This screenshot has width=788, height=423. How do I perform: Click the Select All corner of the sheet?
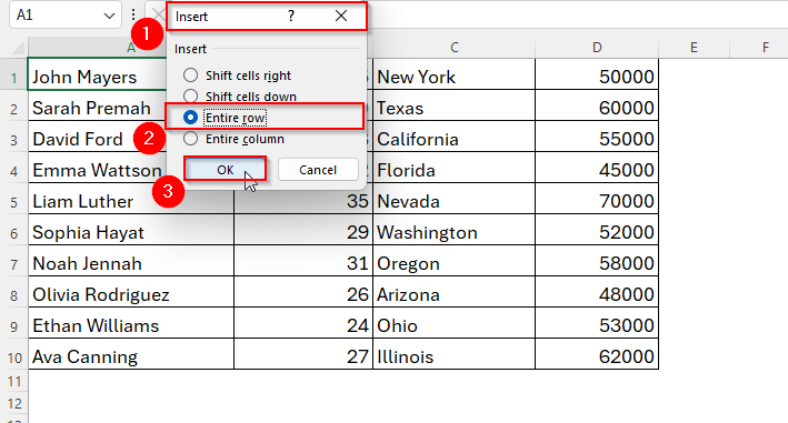tap(14, 47)
